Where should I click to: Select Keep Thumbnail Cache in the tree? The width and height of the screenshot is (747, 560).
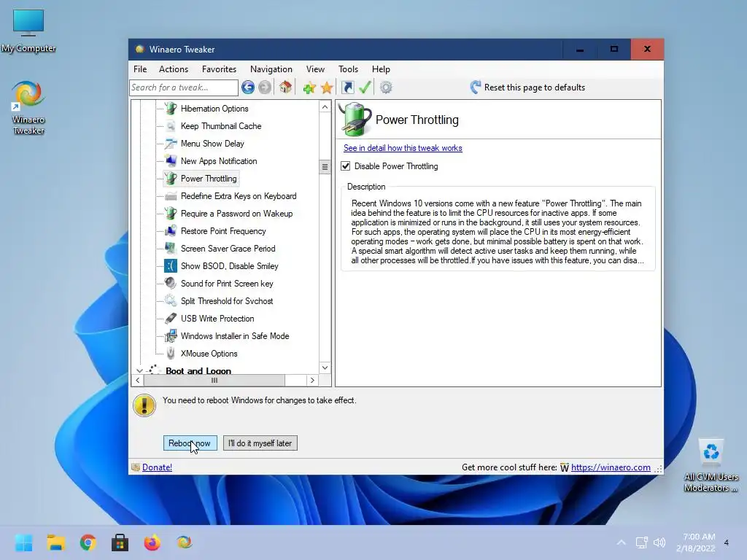(221, 126)
